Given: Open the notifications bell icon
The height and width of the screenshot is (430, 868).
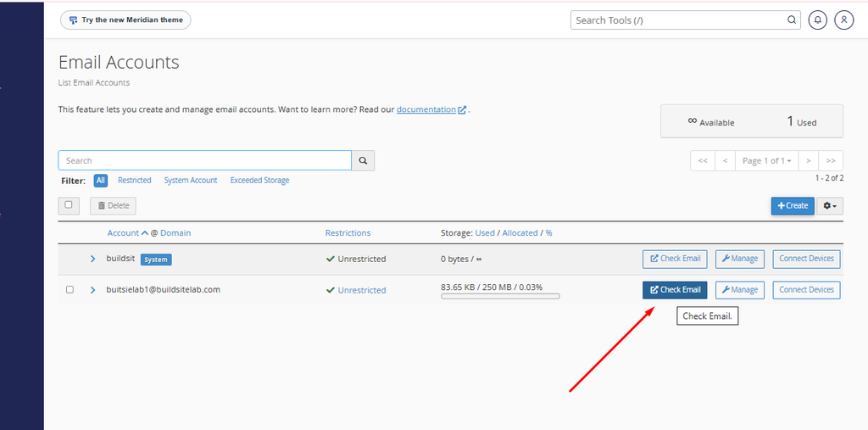Looking at the screenshot, I should (x=818, y=20).
